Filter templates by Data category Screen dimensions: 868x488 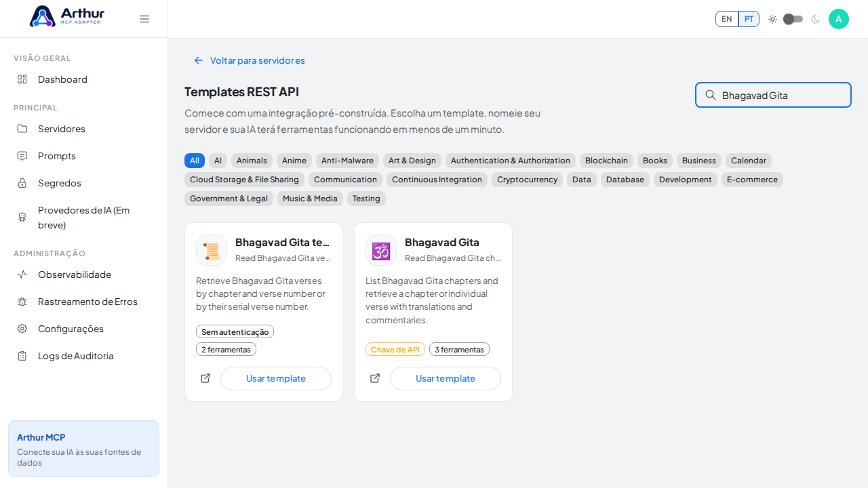582,180
